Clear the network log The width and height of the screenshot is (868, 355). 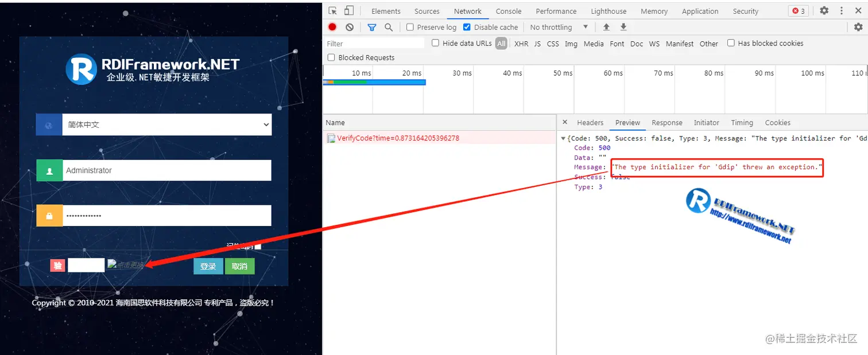tap(350, 27)
